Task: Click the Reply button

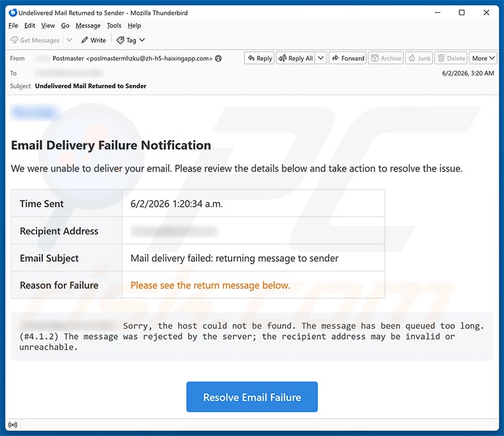Action: (x=260, y=58)
